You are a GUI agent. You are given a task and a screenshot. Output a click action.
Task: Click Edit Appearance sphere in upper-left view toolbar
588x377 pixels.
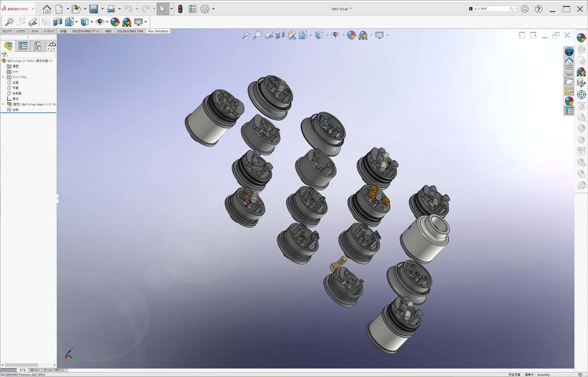(x=115, y=22)
